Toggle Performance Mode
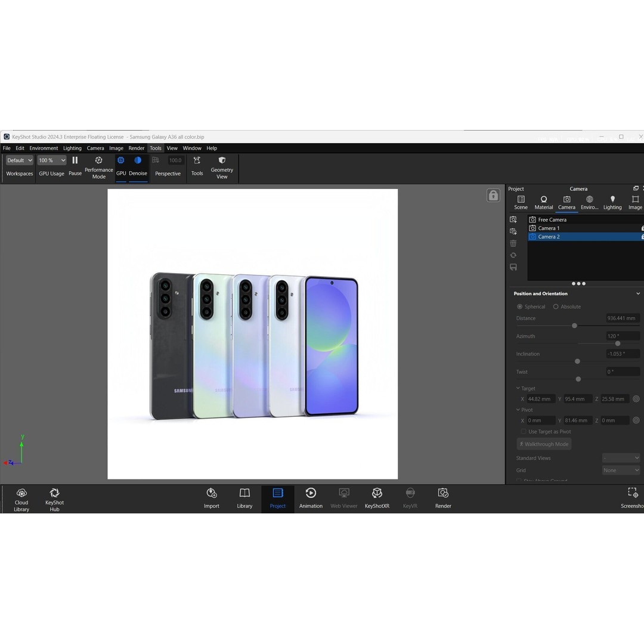The height and width of the screenshot is (644, 644). (98, 168)
